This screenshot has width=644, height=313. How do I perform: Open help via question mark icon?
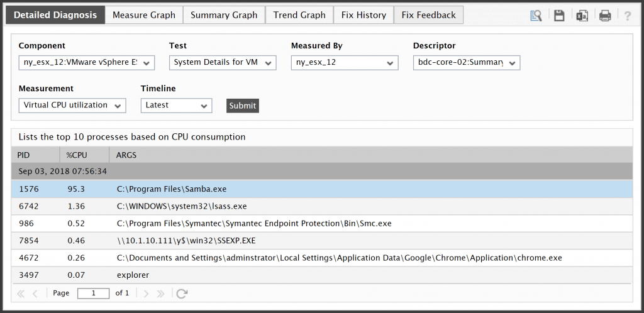click(x=627, y=16)
